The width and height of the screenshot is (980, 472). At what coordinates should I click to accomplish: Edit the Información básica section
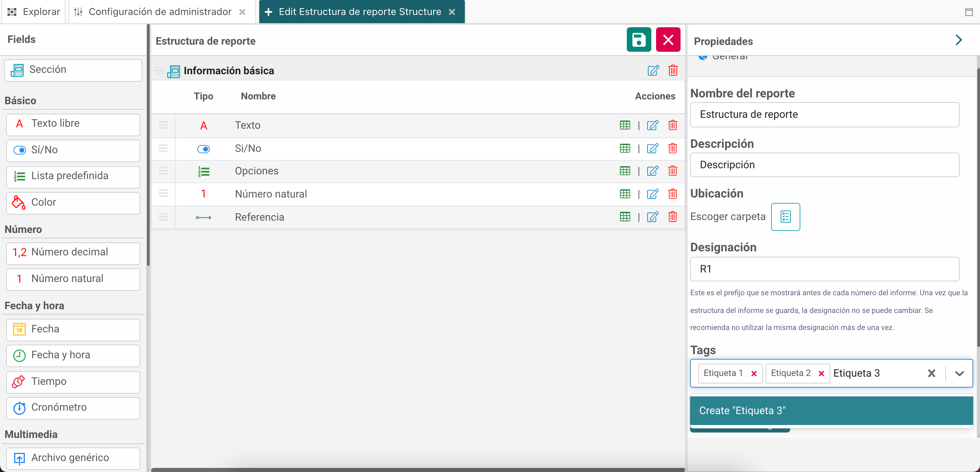[653, 70]
